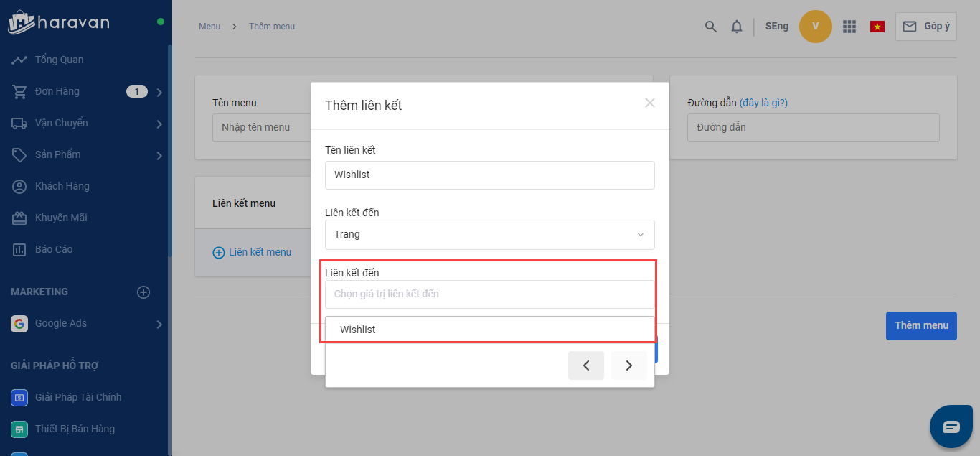The width and height of the screenshot is (980, 456).
Task: Click the Góp ý feedback button
Action: [925, 27]
